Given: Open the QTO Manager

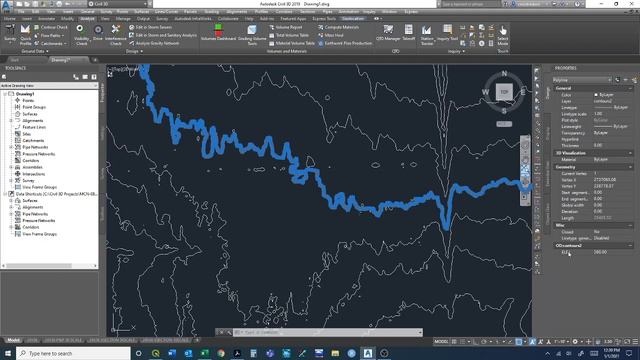Looking at the screenshot, I should click(388, 33).
